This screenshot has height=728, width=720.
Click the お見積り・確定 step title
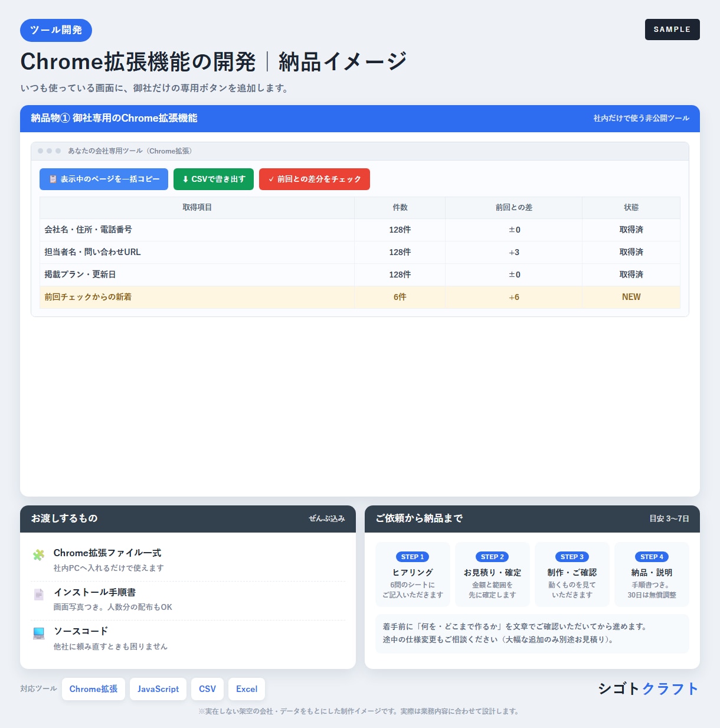492,573
